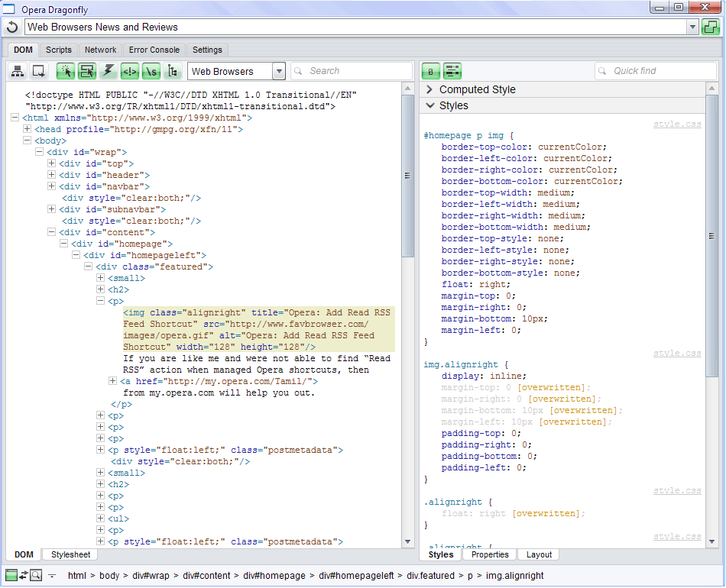Click the first green icon in Styles toolbar
The width and height of the screenshot is (726, 588).
[430, 71]
